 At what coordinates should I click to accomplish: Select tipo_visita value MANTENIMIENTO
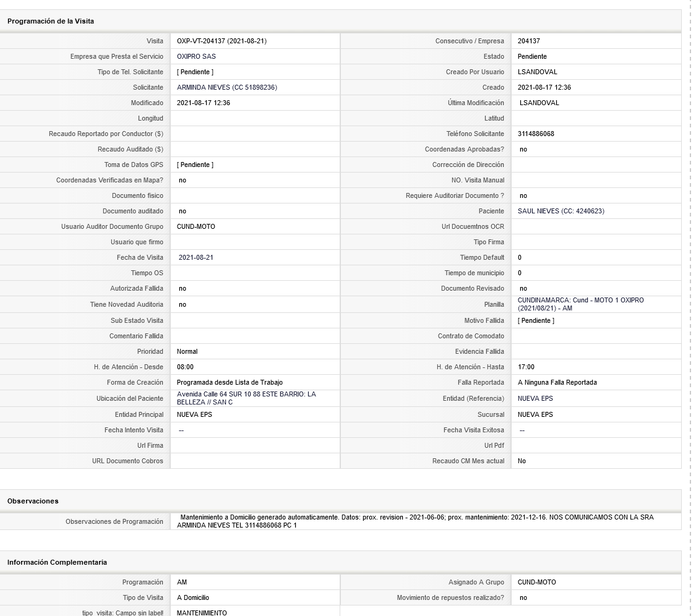(x=202, y=613)
